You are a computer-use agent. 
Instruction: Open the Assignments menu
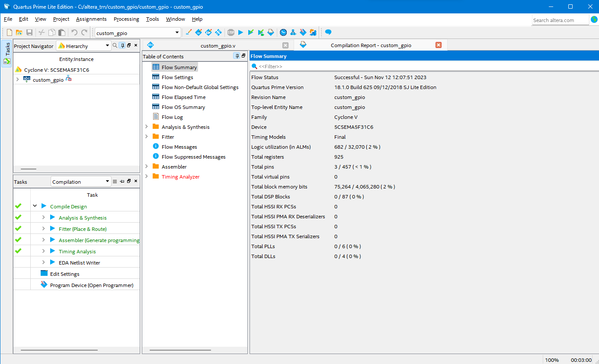(x=91, y=19)
